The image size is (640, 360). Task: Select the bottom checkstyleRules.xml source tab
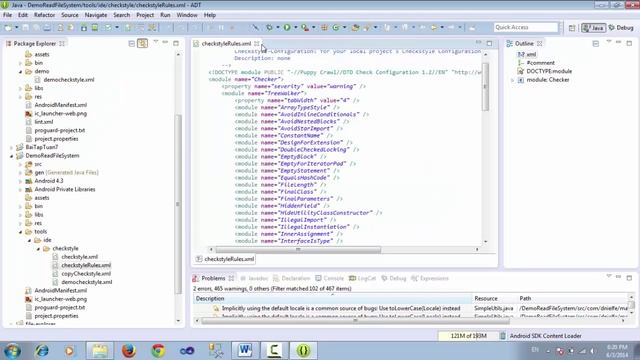click(x=225, y=259)
